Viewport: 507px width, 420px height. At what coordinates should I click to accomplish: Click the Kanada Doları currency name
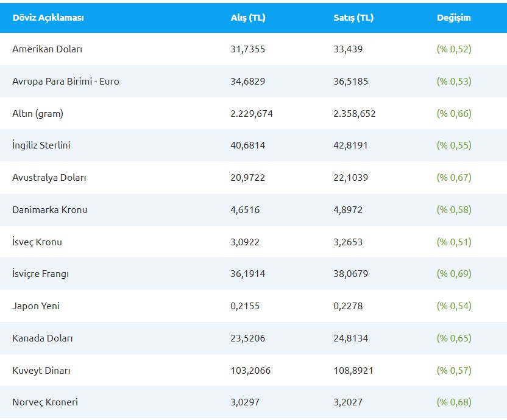pos(43,338)
